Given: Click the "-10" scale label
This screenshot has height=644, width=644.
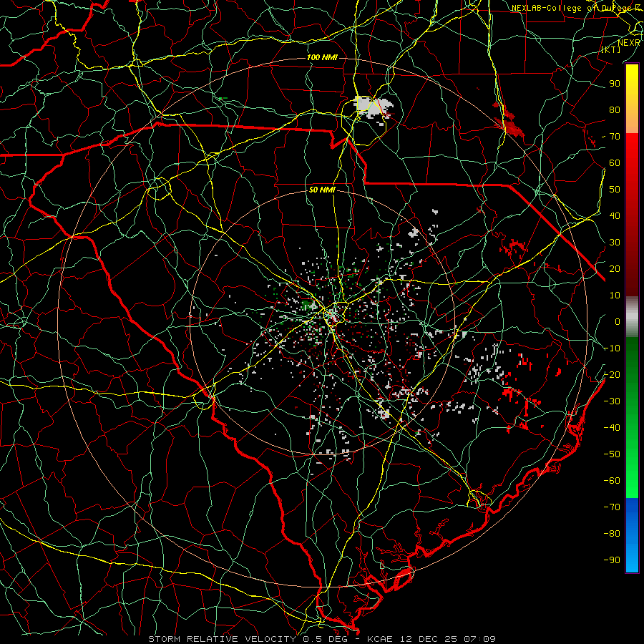Looking at the screenshot, I should point(612,348).
